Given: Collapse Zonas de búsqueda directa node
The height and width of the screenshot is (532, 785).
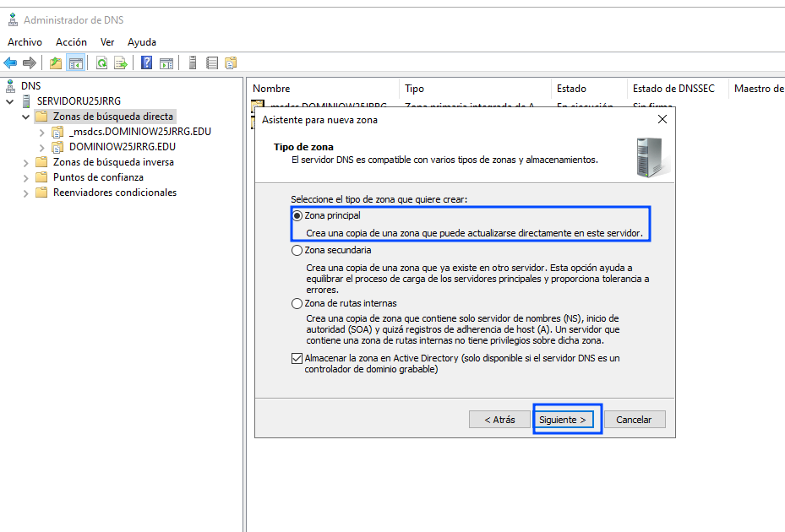Looking at the screenshot, I should coord(25,117).
